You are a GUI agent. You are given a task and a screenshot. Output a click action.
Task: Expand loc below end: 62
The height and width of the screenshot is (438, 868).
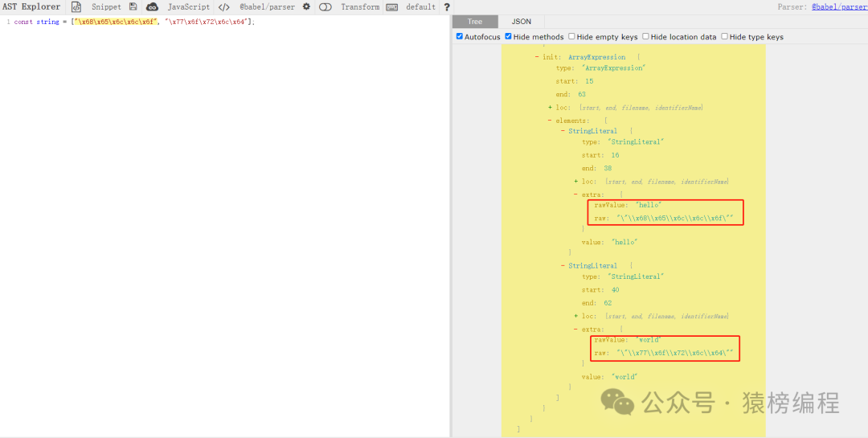pos(576,316)
